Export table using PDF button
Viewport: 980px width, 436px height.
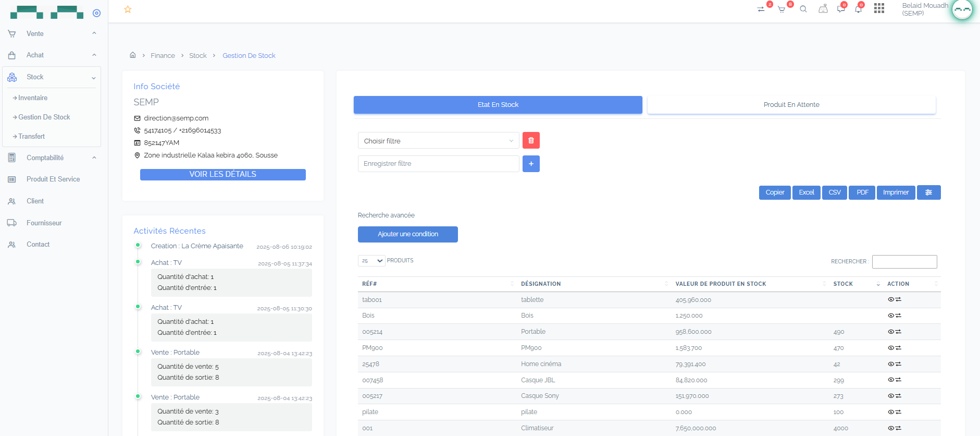click(x=862, y=192)
